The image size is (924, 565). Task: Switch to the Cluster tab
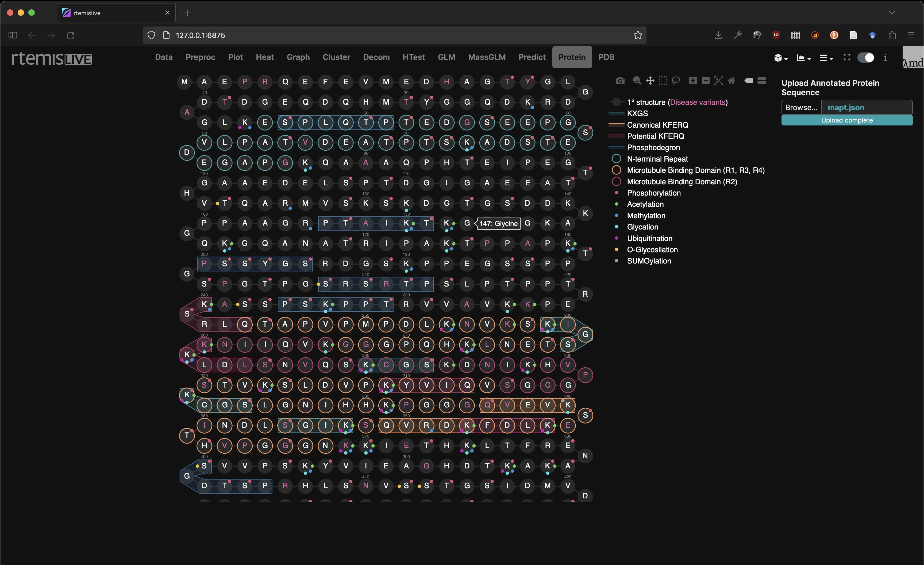tap(336, 57)
